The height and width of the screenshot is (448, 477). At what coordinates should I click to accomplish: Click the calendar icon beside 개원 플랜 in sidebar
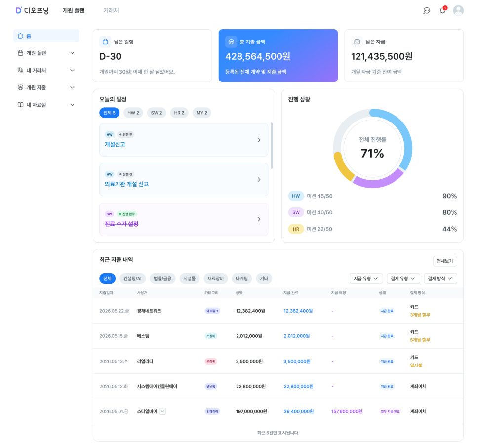(20, 53)
